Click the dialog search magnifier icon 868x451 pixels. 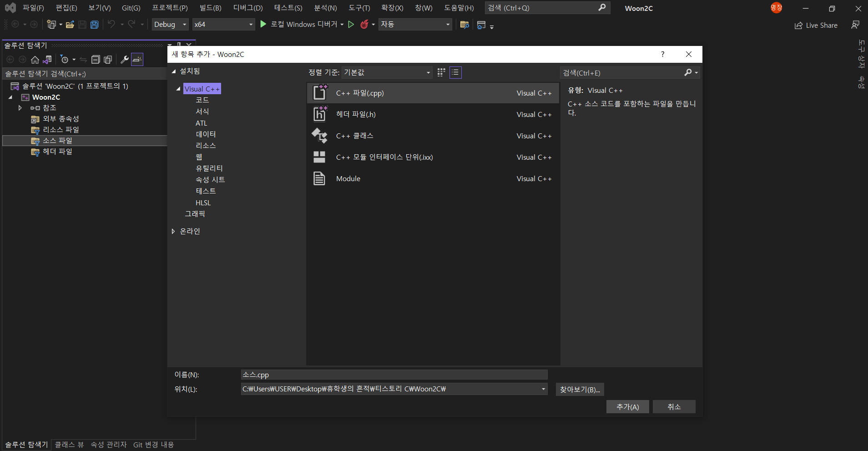tap(688, 72)
